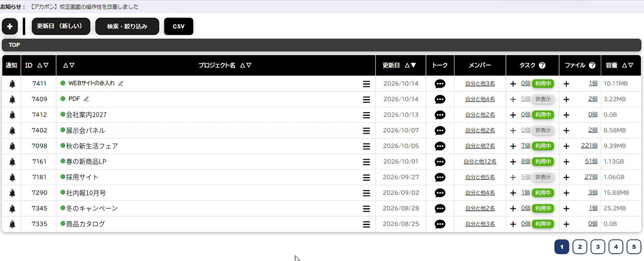The height and width of the screenshot is (261, 644).
Task: Open talk chat for 採用サイト
Action: 440,177
